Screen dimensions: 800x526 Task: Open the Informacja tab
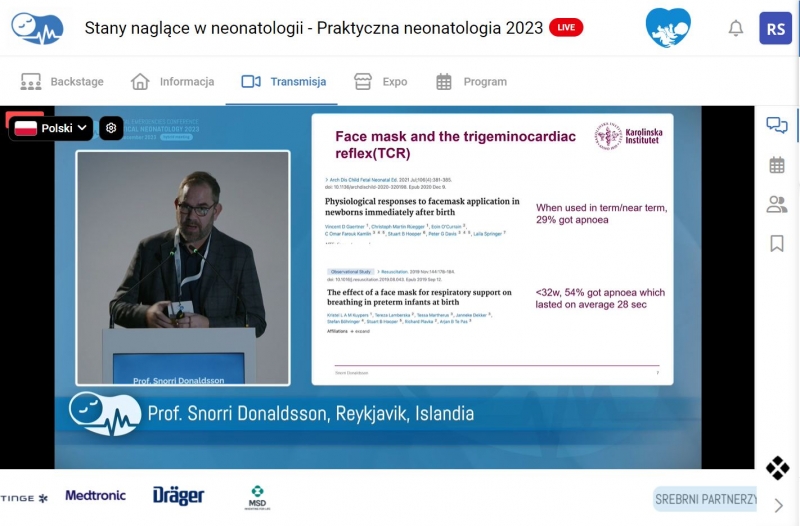tap(173, 82)
